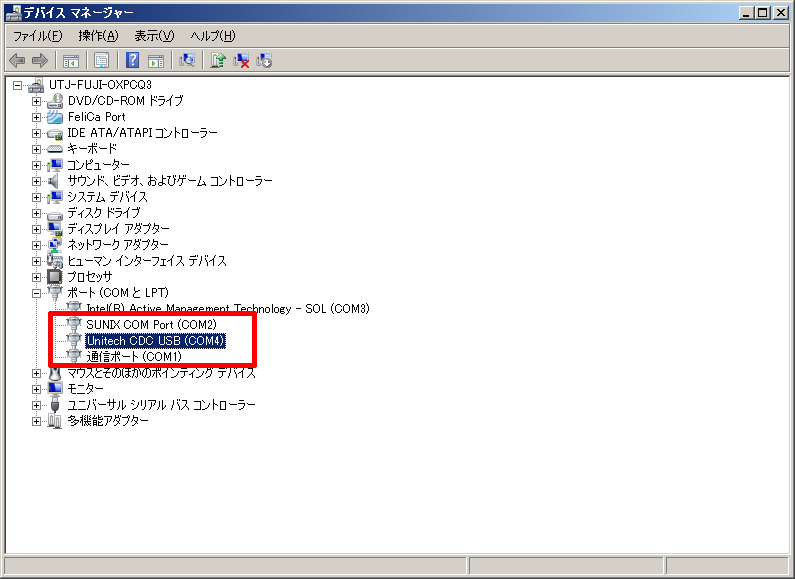Viewport: 795px width, 579px height.
Task: Select the ヒューマン インターフェイス デバイス label
Action: [147, 261]
